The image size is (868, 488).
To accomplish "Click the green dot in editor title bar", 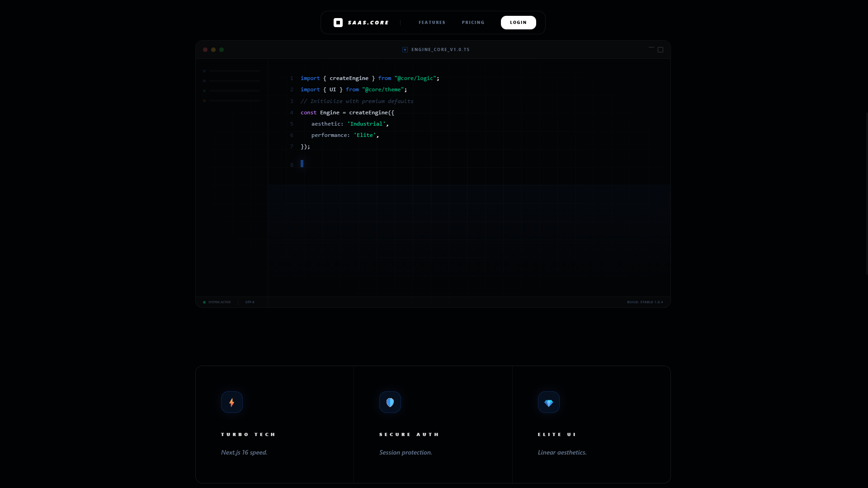I will coord(222,50).
